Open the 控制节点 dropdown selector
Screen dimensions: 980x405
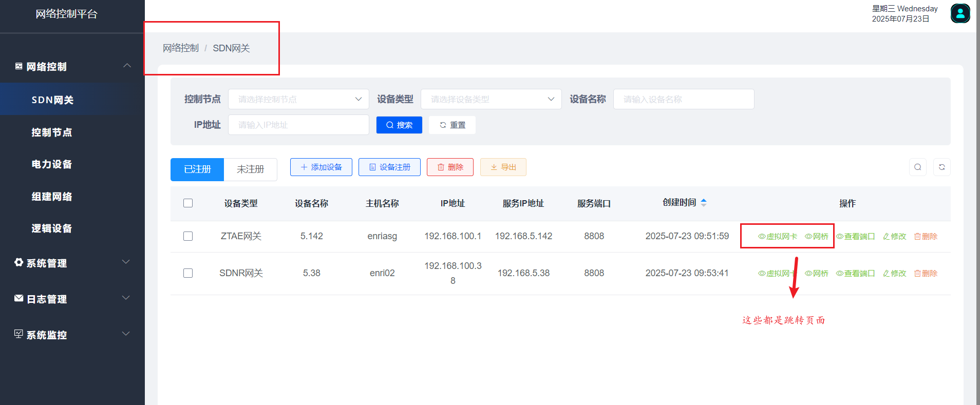pos(298,99)
